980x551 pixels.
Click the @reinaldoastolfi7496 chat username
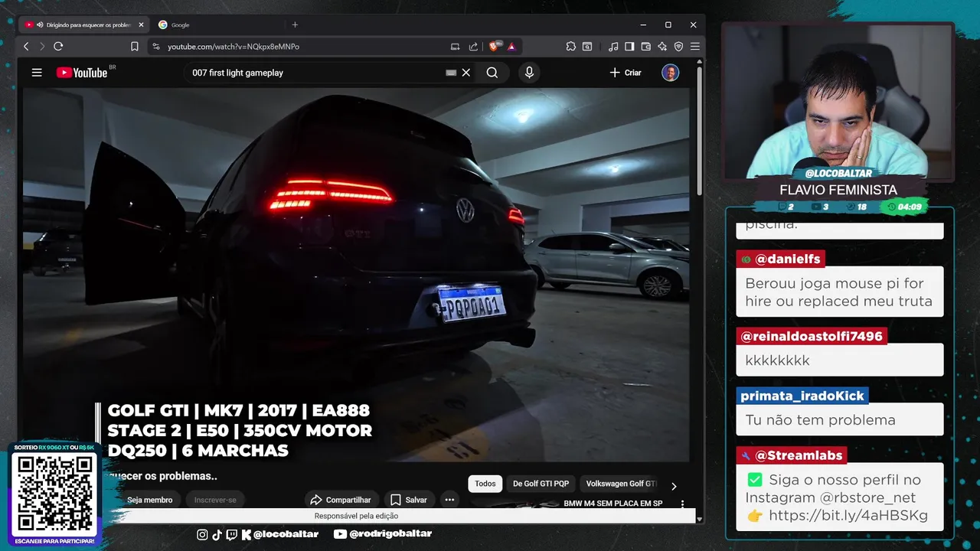tap(812, 336)
